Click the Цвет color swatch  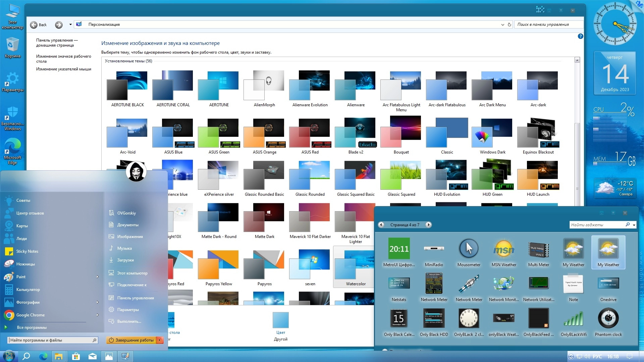pos(280,320)
